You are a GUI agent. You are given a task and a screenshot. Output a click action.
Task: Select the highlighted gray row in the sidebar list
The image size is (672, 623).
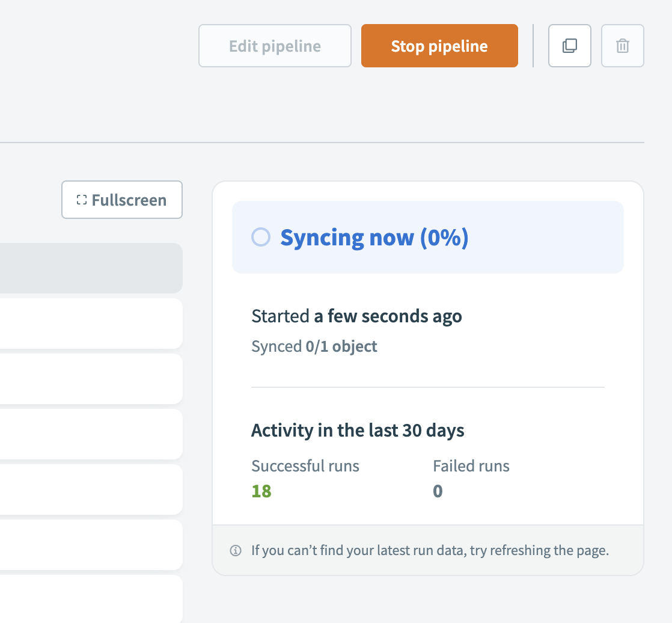point(90,268)
